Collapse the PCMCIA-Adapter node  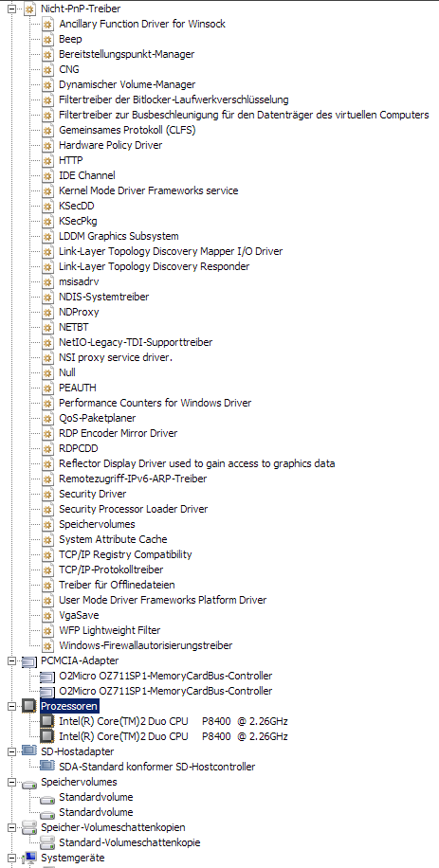tap(12, 661)
